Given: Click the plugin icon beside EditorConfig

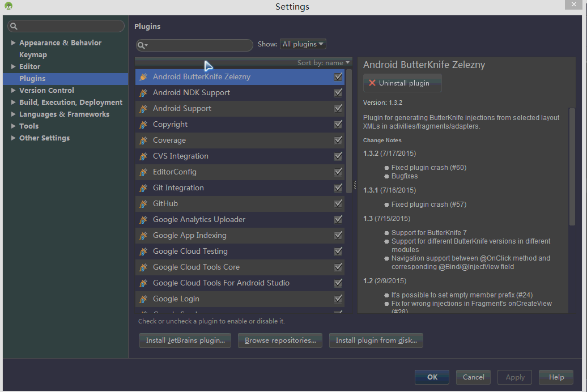Looking at the screenshot, I should pyautogui.click(x=143, y=172).
